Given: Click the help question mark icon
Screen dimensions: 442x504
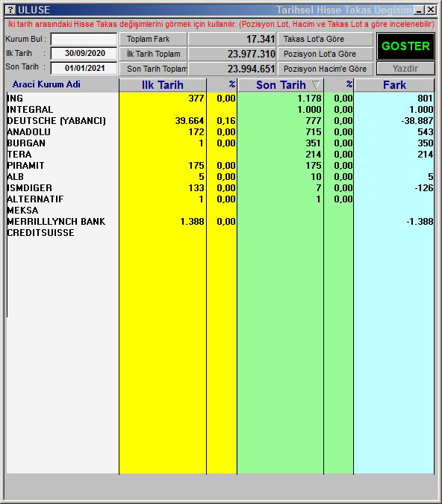Looking at the screenshot, I should click(10, 10).
